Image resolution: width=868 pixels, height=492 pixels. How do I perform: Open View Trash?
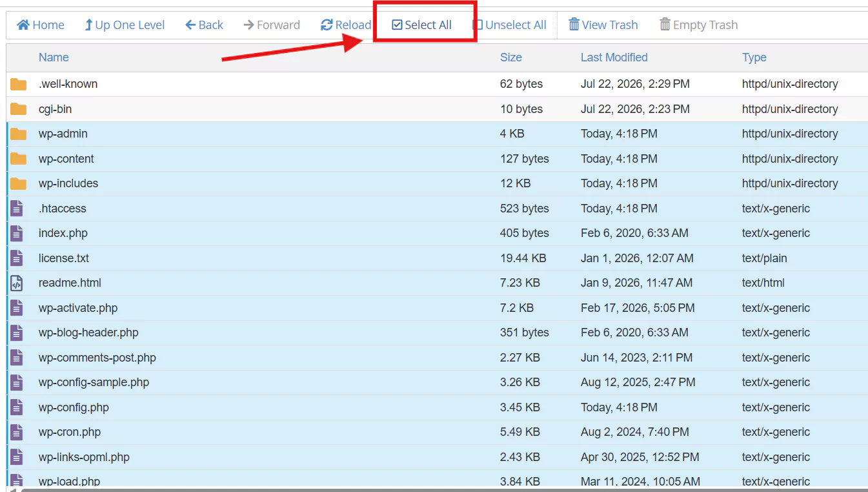(x=603, y=25)
